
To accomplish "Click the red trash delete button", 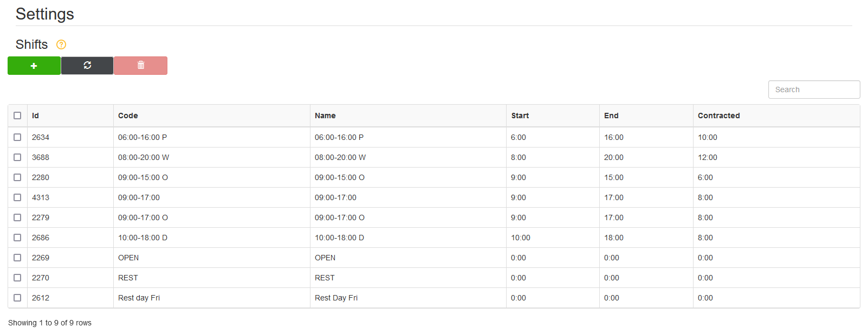I will (140, 66).
